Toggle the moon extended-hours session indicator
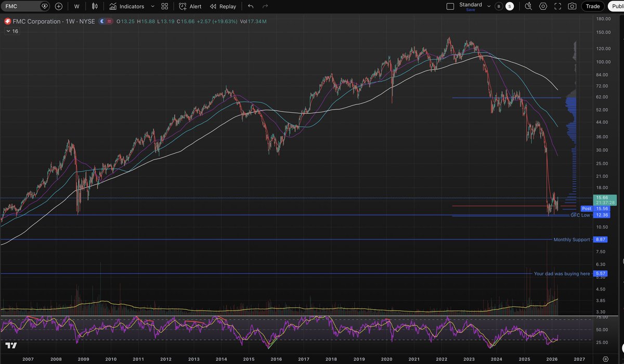This screenshot has width=624, height=364. pos(102,21)
